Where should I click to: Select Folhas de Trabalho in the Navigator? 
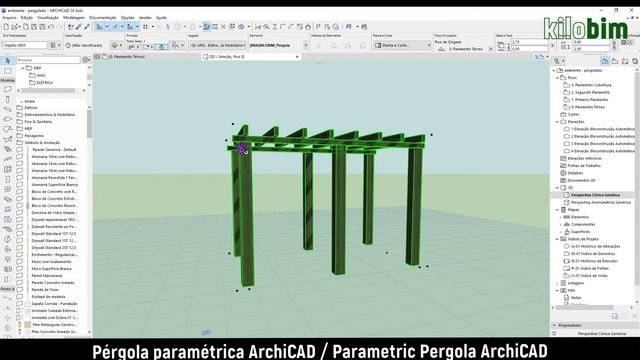[x=584, y=166]
